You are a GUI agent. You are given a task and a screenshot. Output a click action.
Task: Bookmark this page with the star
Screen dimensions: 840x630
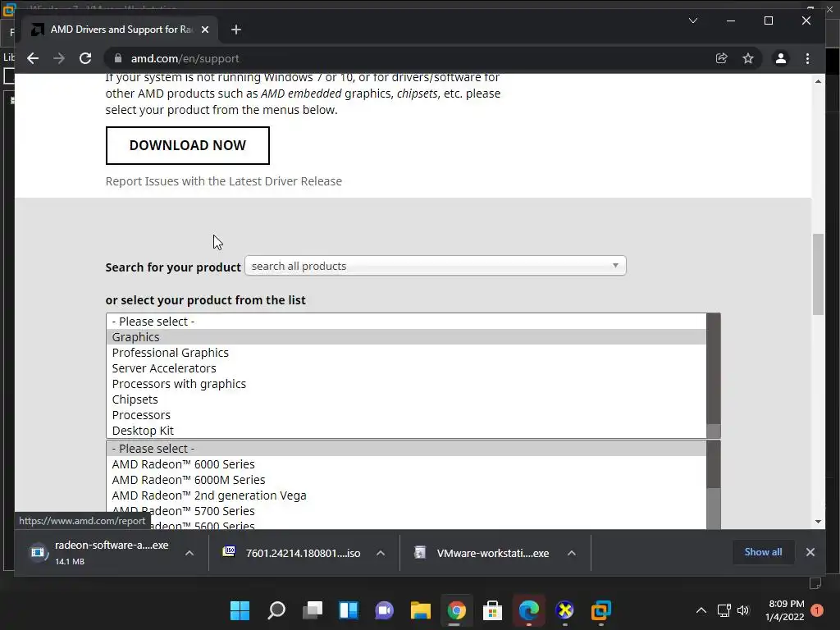pos(748,58)
